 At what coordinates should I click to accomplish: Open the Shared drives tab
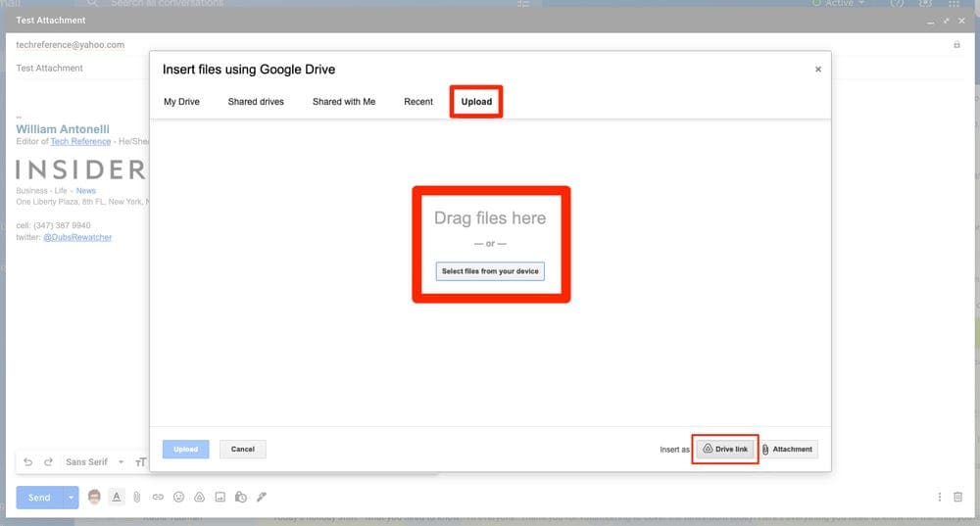coord(256,101)
